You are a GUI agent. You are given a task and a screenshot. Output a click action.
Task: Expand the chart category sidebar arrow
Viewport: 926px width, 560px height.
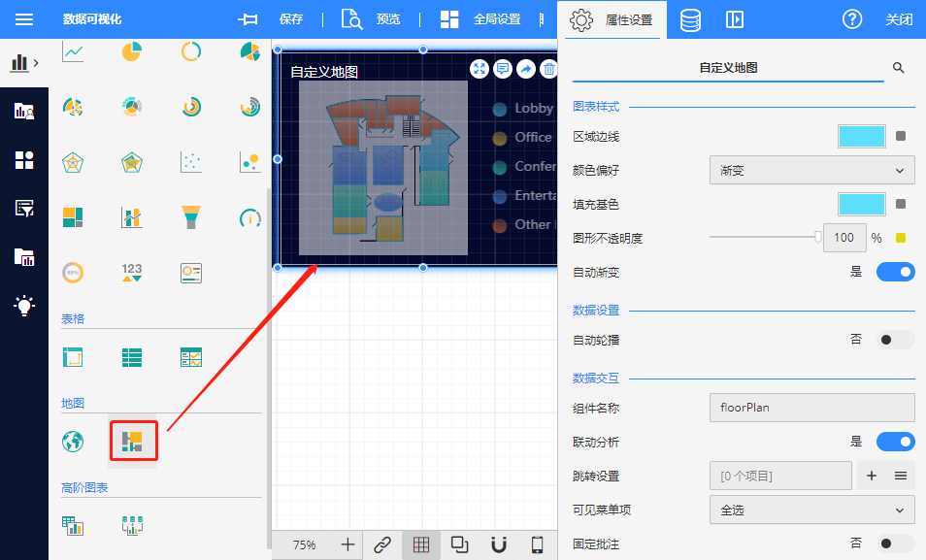25,63
